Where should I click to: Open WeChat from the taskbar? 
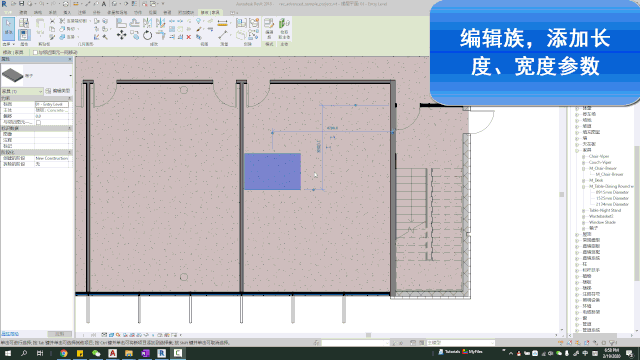(x=96, y=353)
